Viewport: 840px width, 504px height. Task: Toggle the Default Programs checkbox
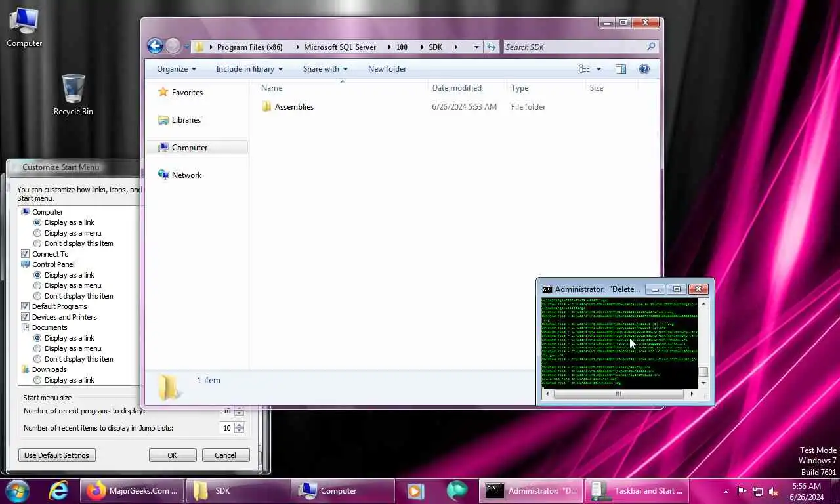pos(26,306)
